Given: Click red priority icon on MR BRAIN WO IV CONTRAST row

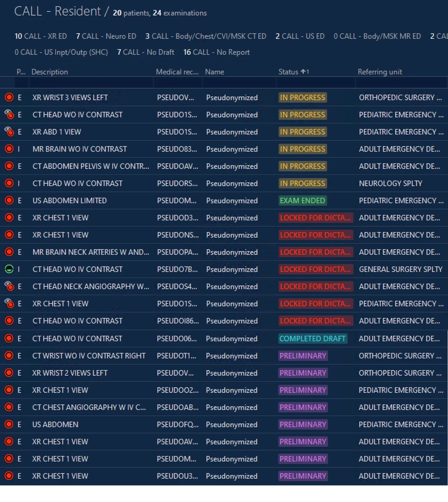Looking at the screenshot, I should click(9, 149).
